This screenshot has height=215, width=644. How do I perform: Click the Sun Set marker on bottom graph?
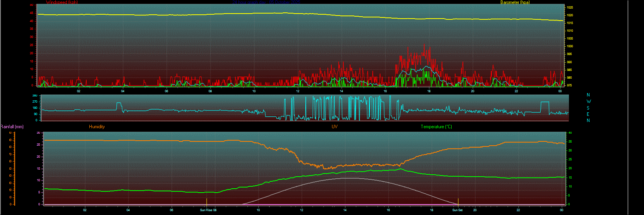coord(458,202)
